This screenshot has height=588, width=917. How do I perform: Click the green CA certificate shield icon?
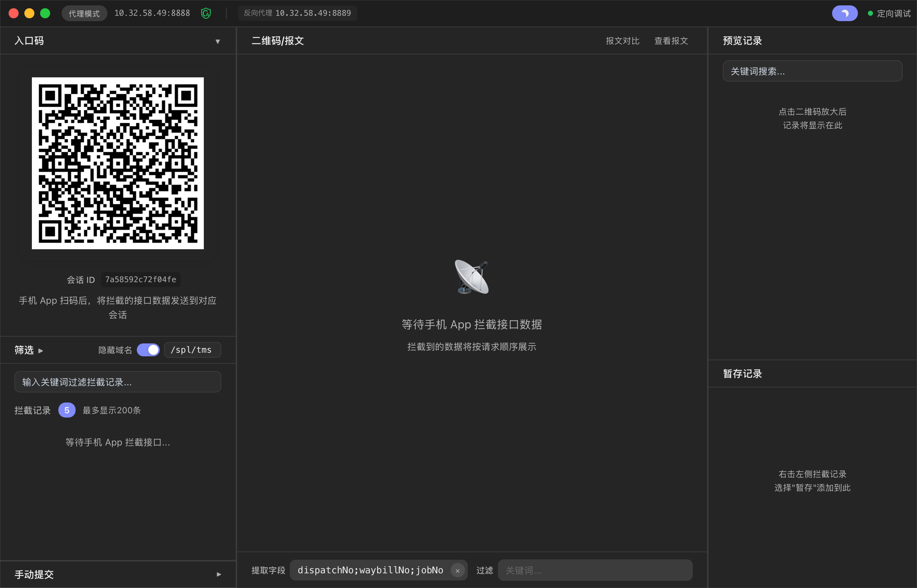(x=206, y=13)
